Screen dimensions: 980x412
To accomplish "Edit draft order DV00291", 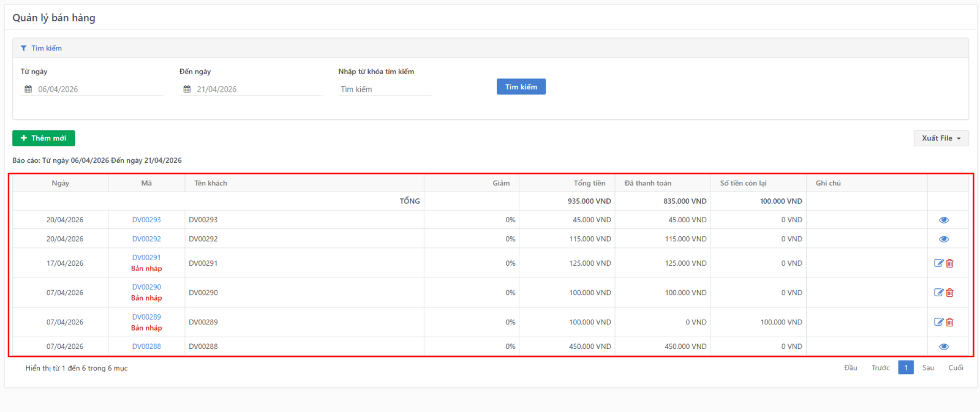I will coord(938,263).
